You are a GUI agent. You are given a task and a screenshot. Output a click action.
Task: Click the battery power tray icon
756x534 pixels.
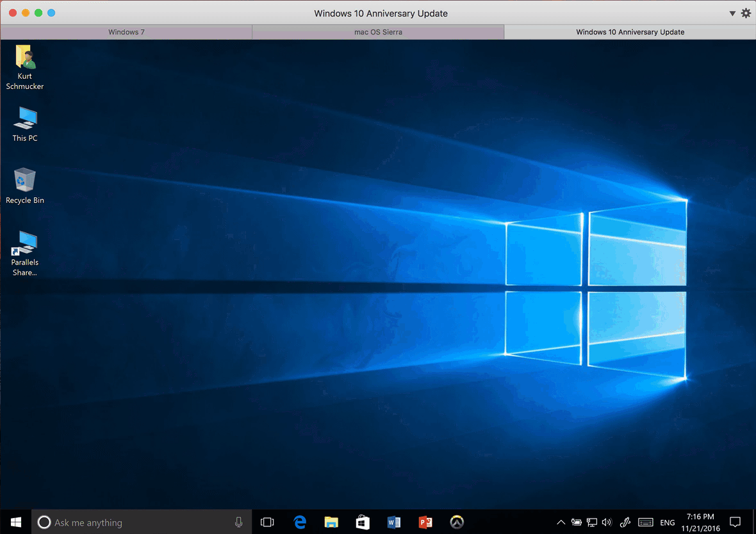pyautogui.click(x=576, y=522)
